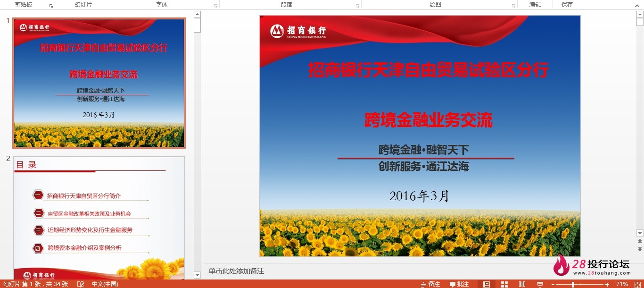Click the text 创新服务•通江达海
Screen dimensions: 644x288
click(424, 166)
